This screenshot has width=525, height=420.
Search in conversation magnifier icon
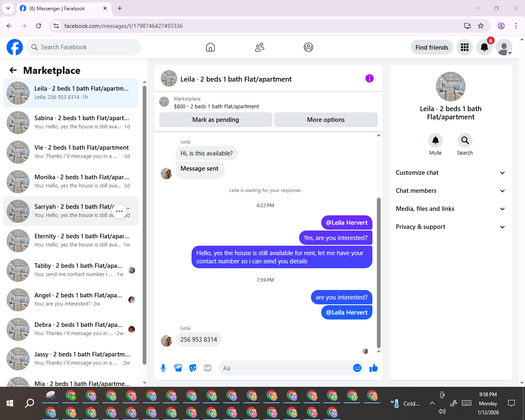[465, 140]
